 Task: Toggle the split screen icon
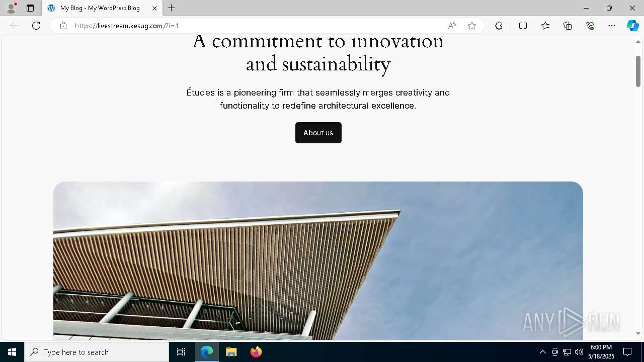523,26
